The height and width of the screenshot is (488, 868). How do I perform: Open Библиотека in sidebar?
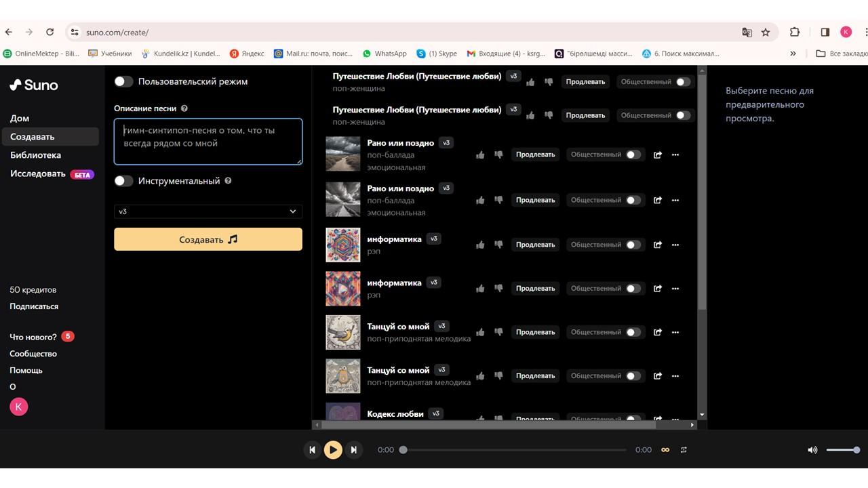tap(35, 155)
